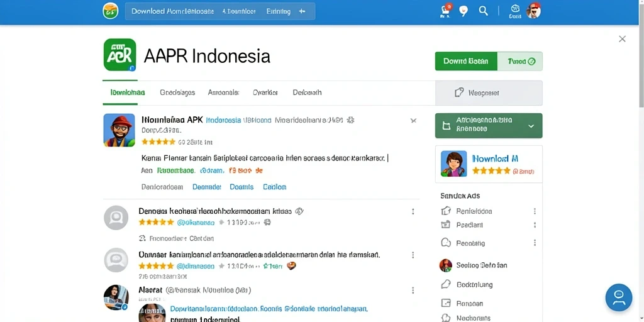Open options menu for 'Ouinaer' review
The width and height of the screenshot is (644, 322).
[413, 255]
